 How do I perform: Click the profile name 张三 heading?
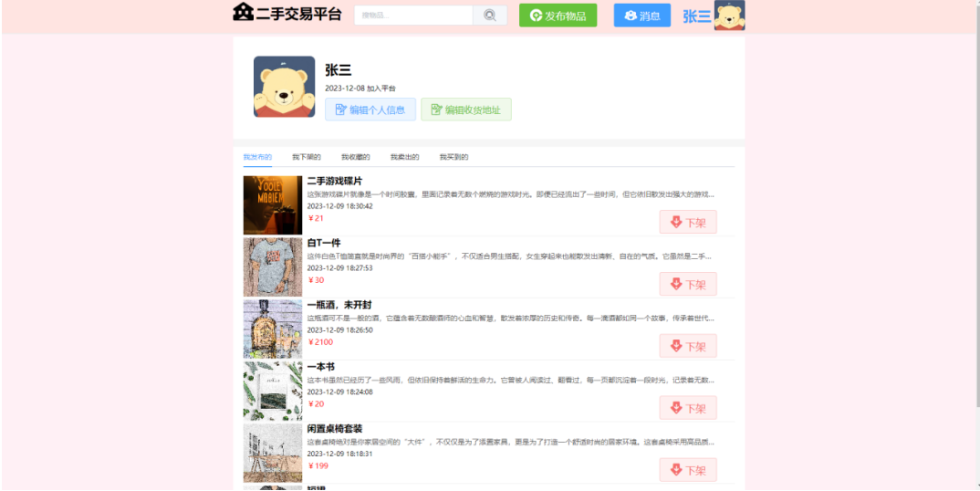(339, 70)
